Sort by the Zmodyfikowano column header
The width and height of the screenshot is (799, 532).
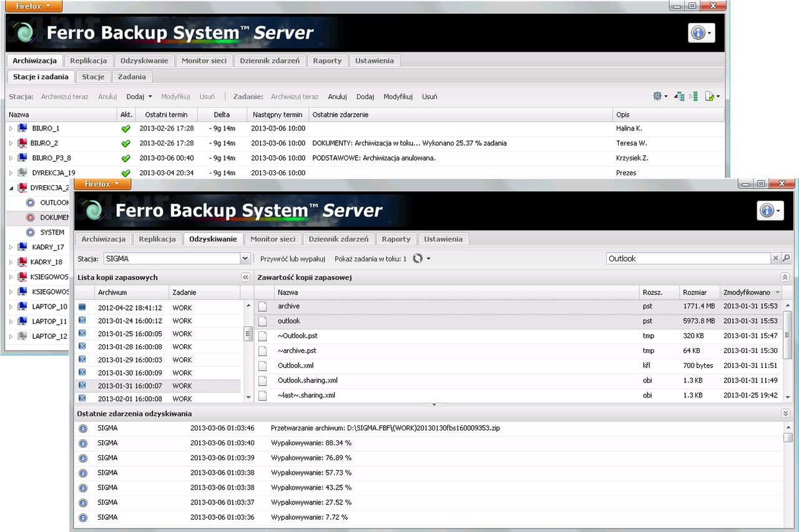[751, 293]
